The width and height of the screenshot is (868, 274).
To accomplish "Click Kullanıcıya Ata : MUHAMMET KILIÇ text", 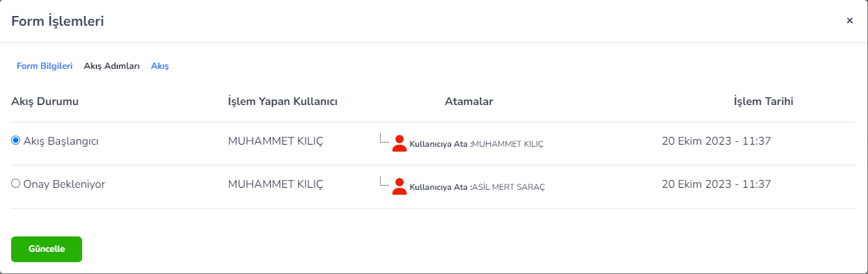I will (x=477, y=144).
